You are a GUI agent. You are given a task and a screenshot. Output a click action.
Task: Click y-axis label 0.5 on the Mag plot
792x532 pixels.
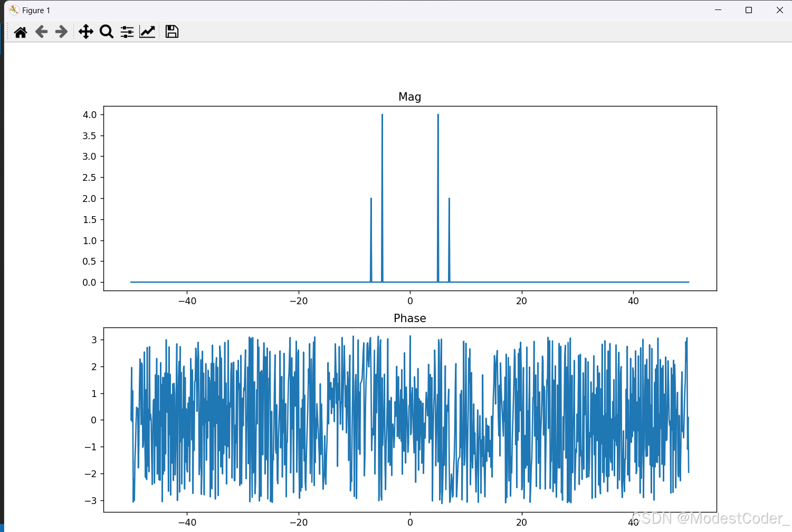tap(90, 262)
